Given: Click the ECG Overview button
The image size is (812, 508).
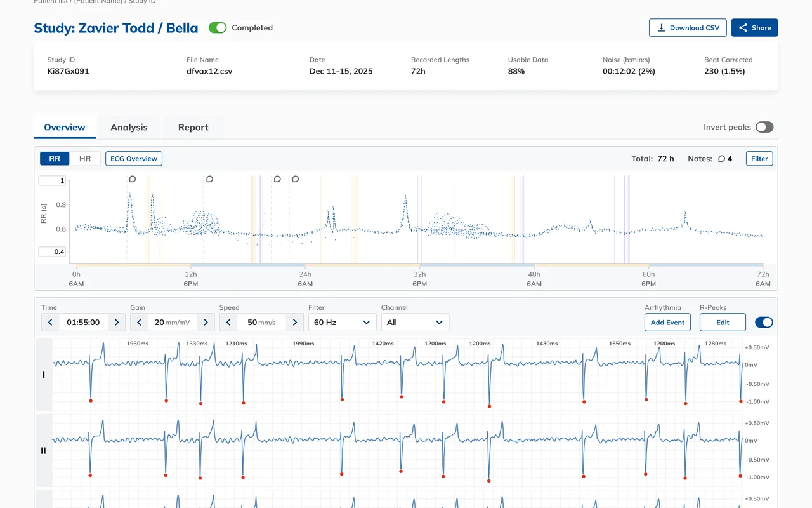Looking at the screenshot, I should pos(134,159).
